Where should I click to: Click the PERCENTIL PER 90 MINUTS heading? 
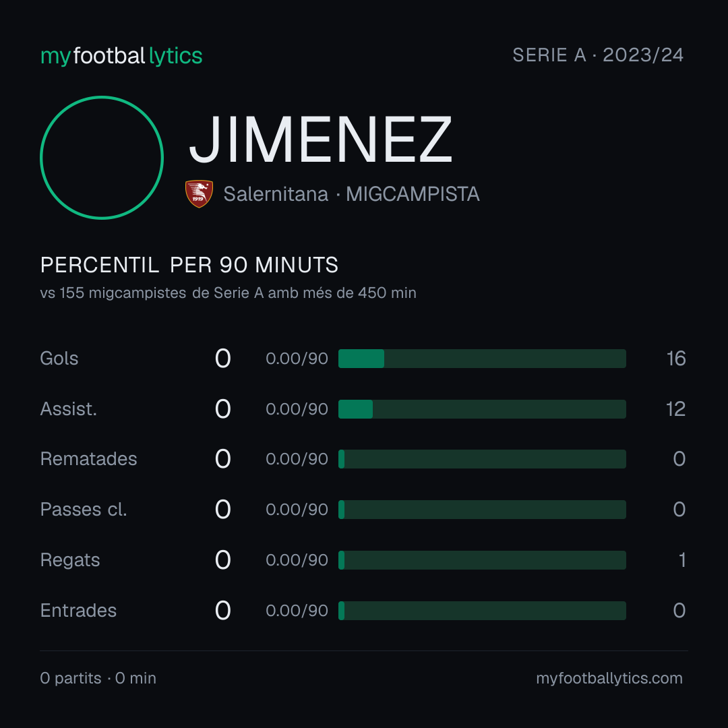click(189, 265)
